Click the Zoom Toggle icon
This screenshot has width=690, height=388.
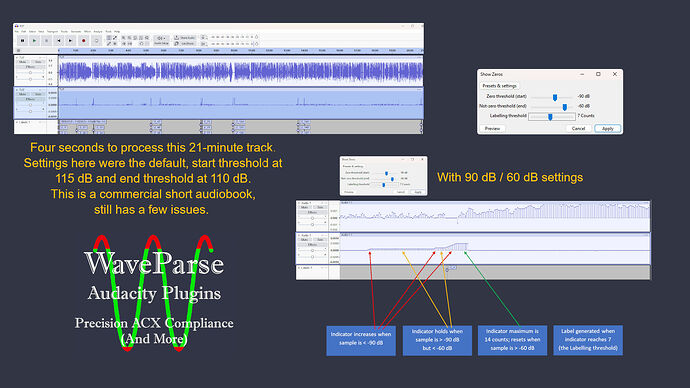(x=147, y=38)
